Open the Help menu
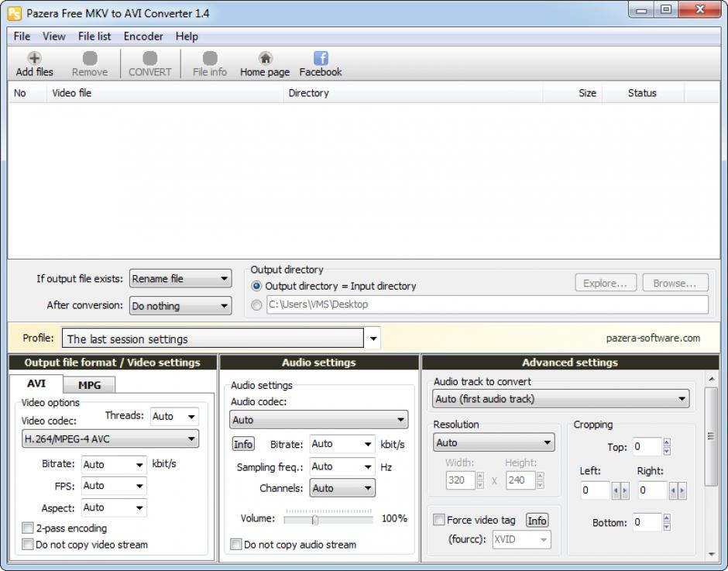 (187, 36)
